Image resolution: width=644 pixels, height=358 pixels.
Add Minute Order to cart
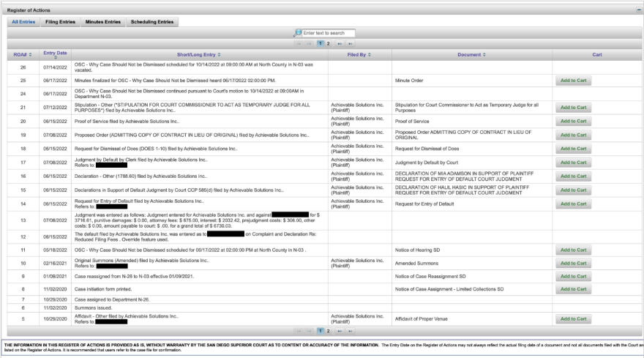point(573,81)
